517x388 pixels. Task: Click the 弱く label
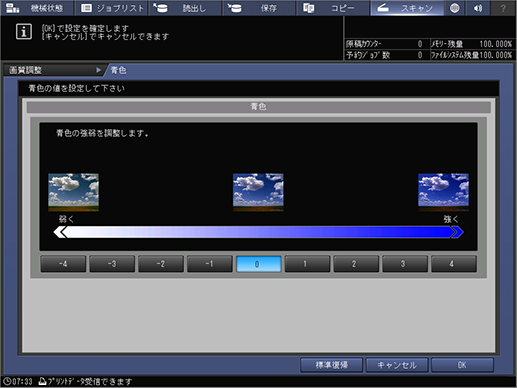[x=66, y=219]
